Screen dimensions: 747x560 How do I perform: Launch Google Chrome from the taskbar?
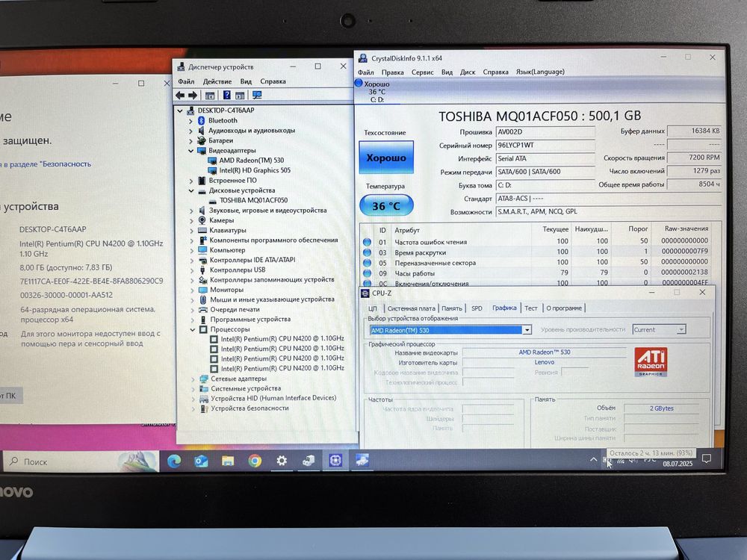point(255,461)
